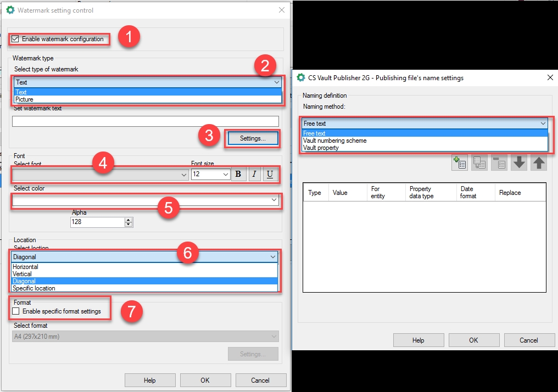Disable the Enable watermark configuration checkbox

(x=15, y=39)
